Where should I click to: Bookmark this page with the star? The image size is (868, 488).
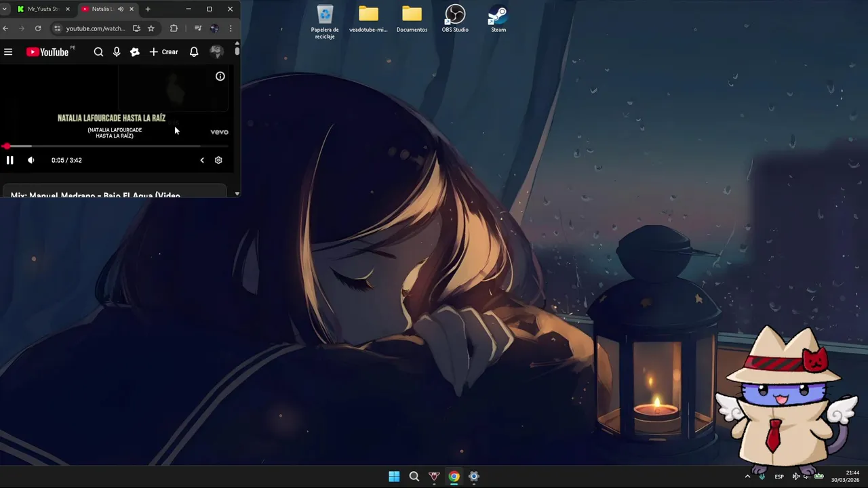coord(151,28)
